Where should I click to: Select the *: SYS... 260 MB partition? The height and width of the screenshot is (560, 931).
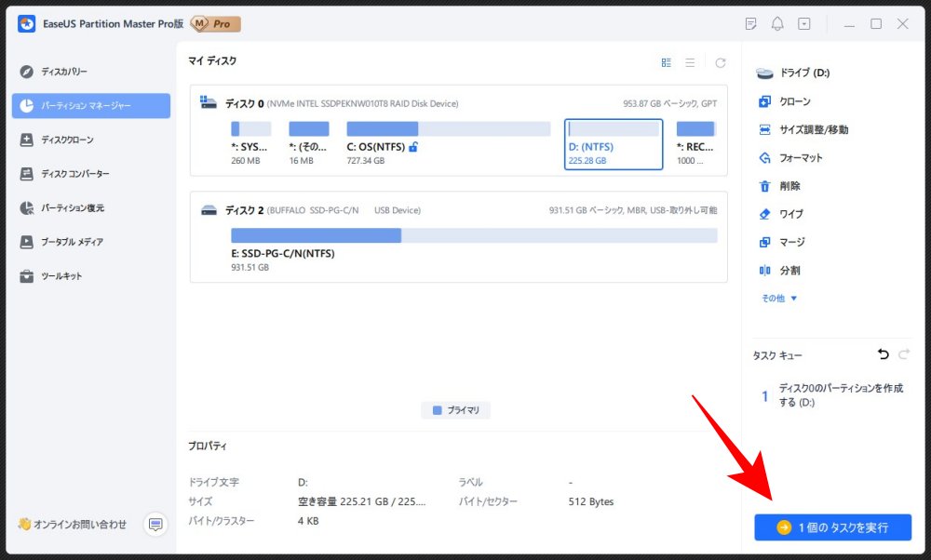[x=250, y=143]
